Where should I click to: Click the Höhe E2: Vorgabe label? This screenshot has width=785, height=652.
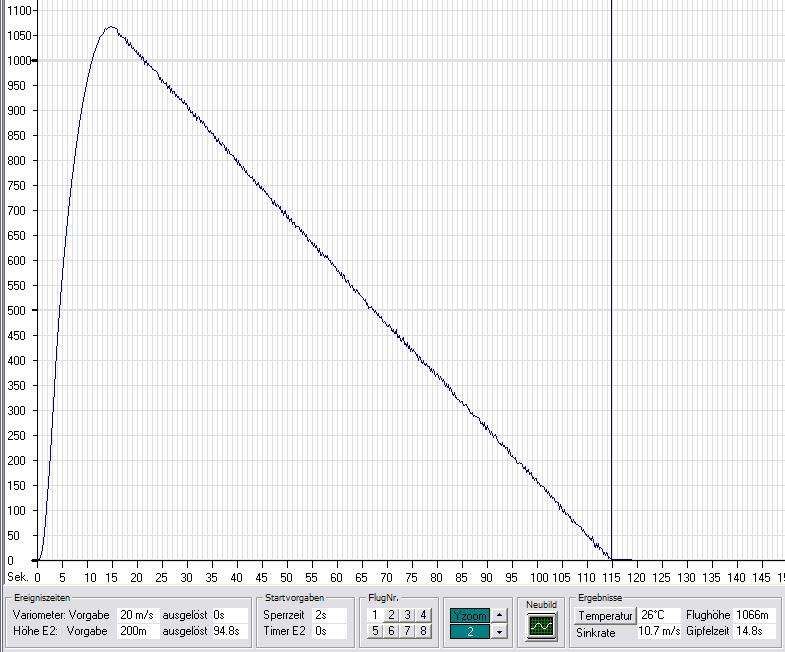tap(61, 631)
